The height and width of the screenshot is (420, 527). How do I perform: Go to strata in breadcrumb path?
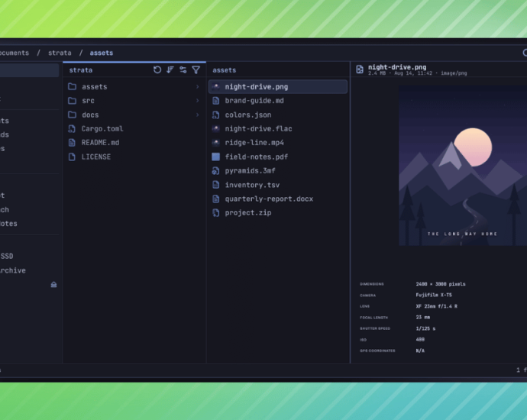coord(60,53)
